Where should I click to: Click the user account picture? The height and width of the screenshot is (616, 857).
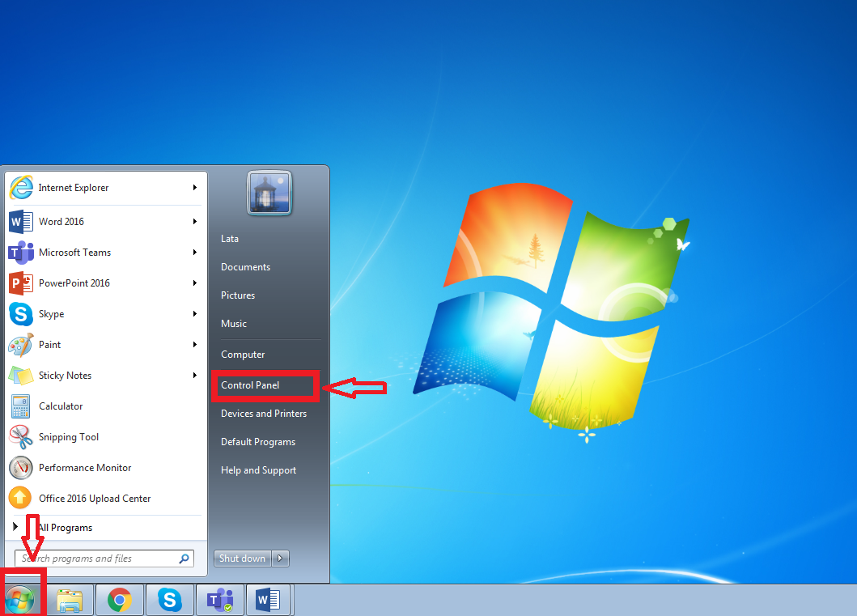click(269, 193)
